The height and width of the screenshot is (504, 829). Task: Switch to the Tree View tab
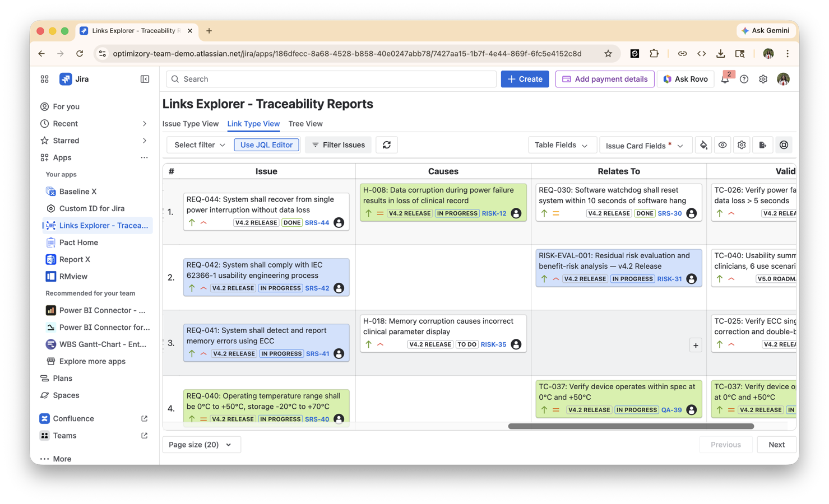coord(305,124)
